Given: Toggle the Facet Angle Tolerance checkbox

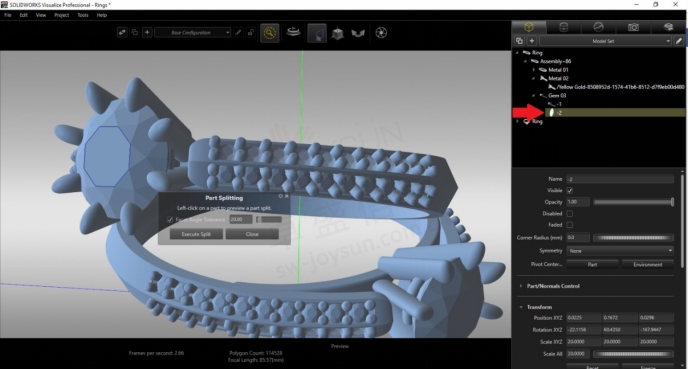Looking at the screenshot, I should point(170,219).
